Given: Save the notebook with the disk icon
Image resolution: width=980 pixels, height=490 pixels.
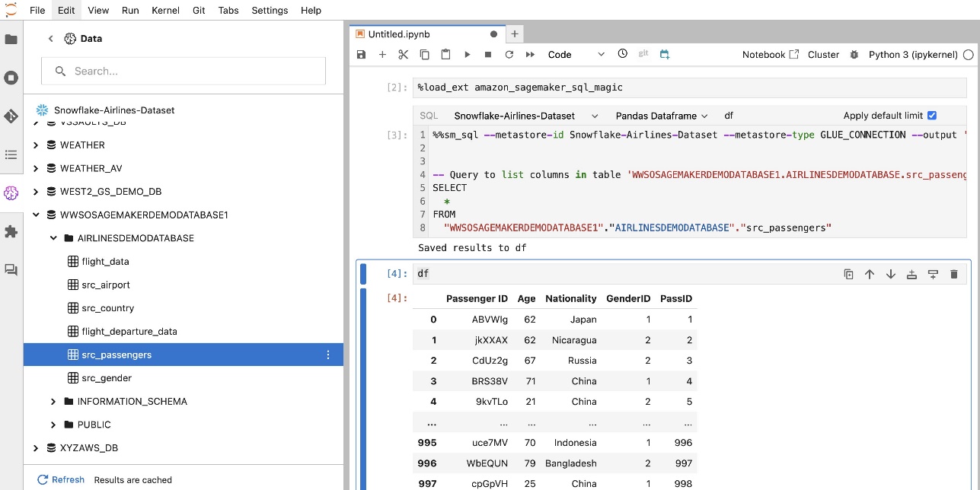Looking at the screenshot, I should click(x=361, y=55).
